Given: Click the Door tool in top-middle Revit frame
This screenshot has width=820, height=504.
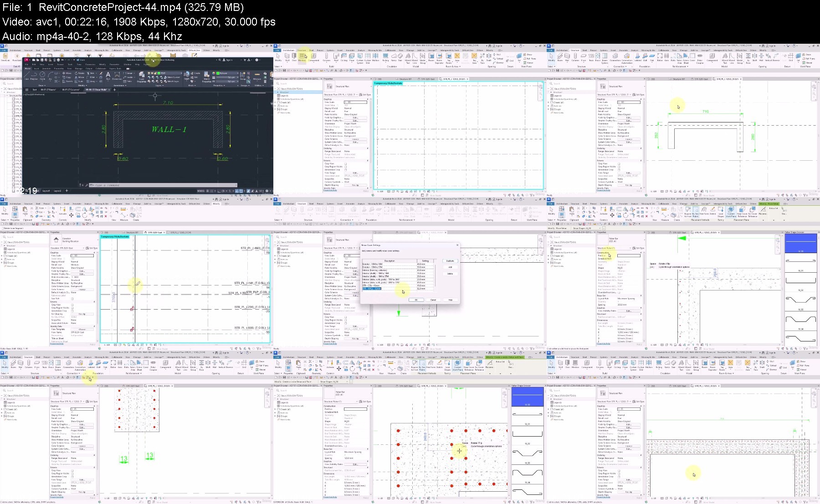Looking at the screenshot, I should [x=294, y=56].
